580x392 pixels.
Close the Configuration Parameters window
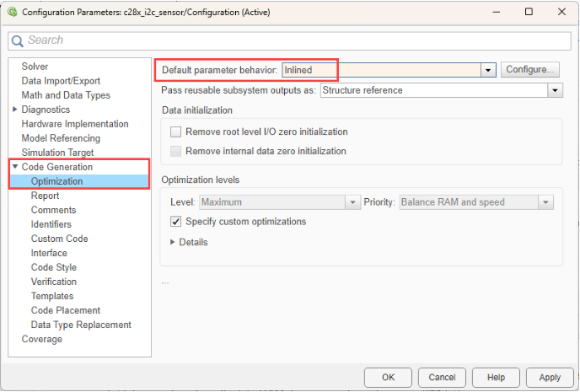click(x=561, y=12)
